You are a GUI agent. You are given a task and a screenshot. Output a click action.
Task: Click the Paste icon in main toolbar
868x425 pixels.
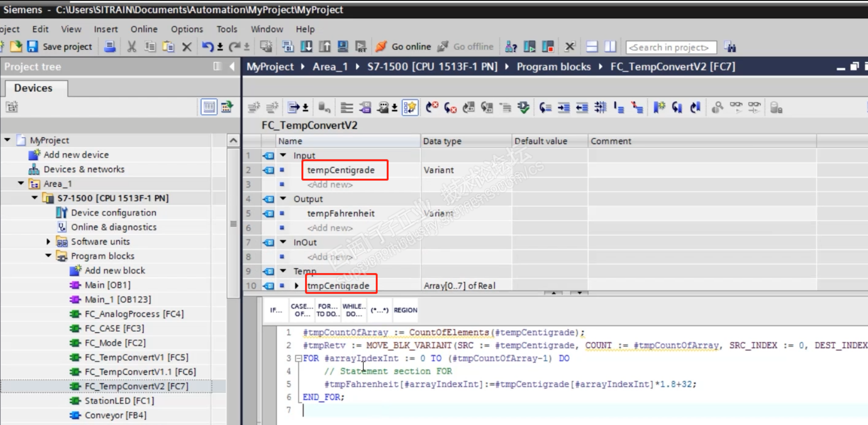point(168,46)
